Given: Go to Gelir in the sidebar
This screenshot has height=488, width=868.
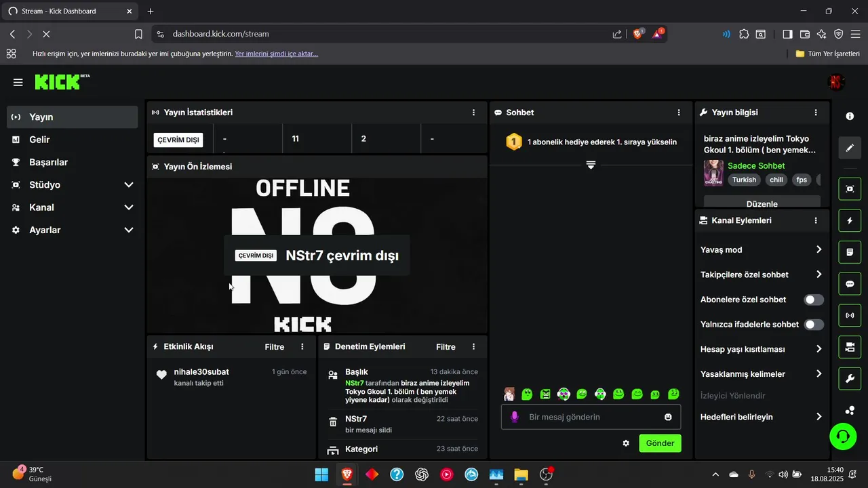Looking at the screenshot, I should 73,140.
